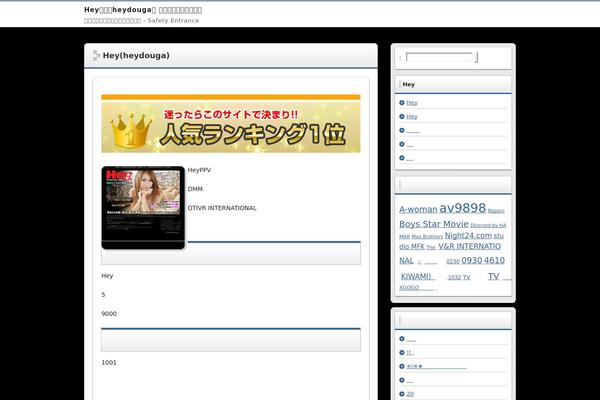600x400 pixels.
Task: Click the DMM text line
Action: (195, 189)
